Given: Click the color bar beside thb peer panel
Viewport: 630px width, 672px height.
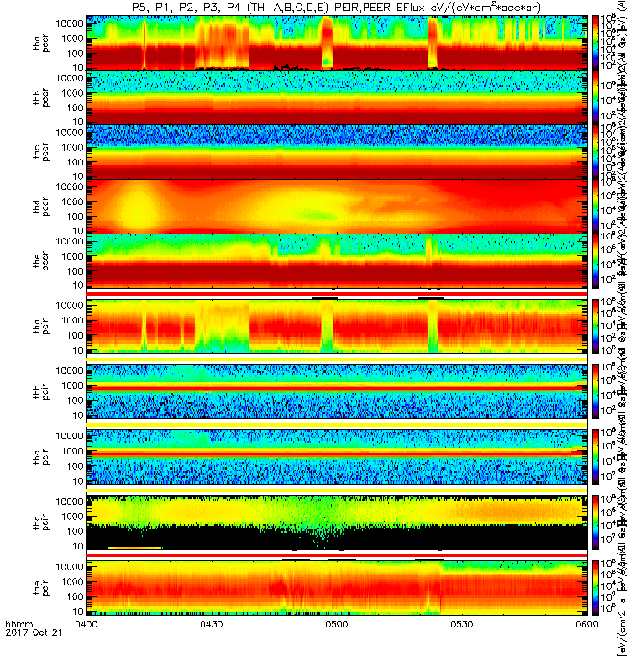Looking at the screenshot, I should click(596, 97).
